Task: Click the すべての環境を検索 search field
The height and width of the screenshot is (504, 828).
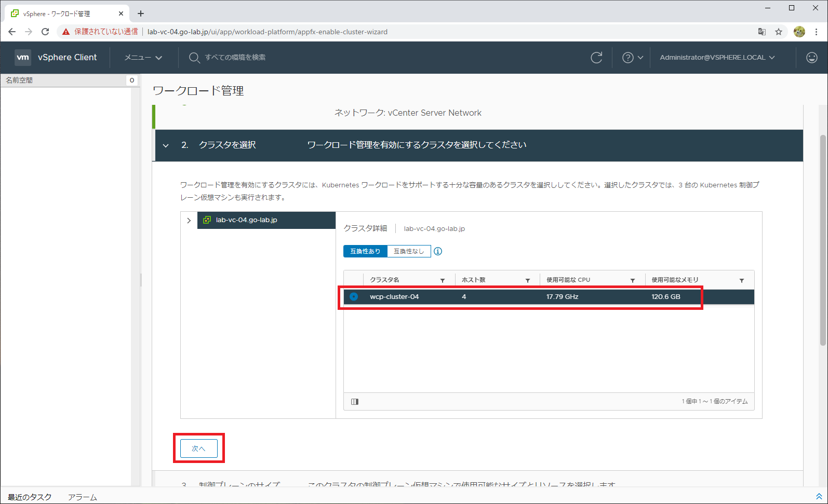Action: [x=235, y=58]
